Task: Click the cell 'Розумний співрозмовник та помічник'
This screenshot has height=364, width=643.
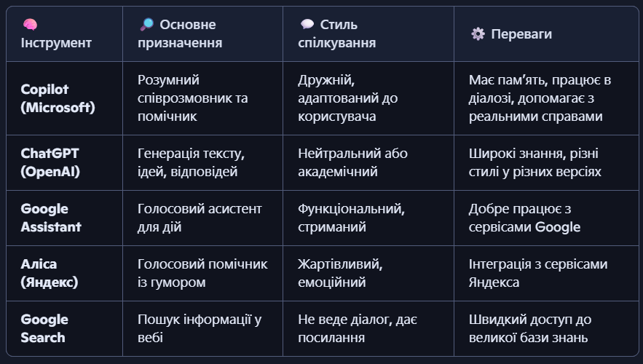Action: [x=192, y=98]
